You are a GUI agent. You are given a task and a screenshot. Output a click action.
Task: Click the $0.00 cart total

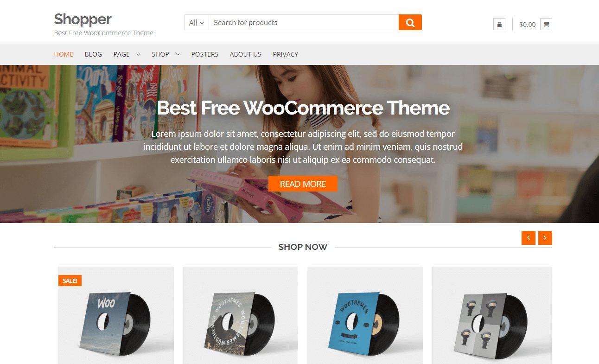coord(527,25)
